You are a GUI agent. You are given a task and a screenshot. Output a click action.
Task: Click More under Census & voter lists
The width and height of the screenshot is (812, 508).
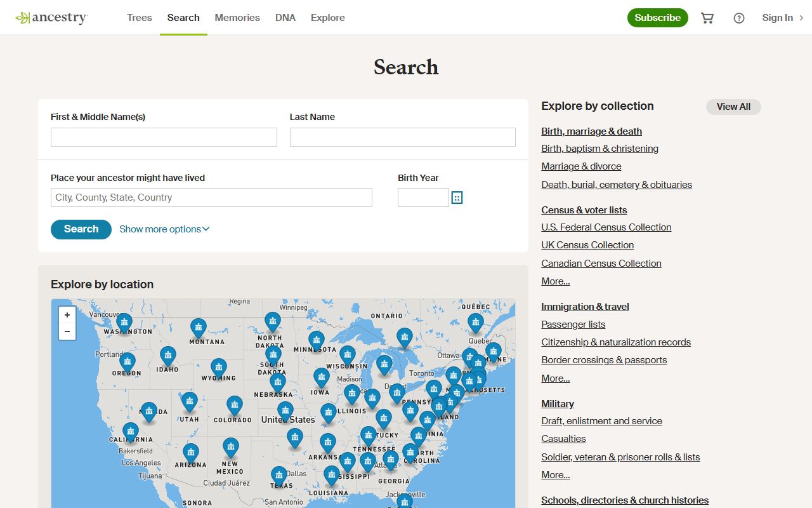coord(555,281)
